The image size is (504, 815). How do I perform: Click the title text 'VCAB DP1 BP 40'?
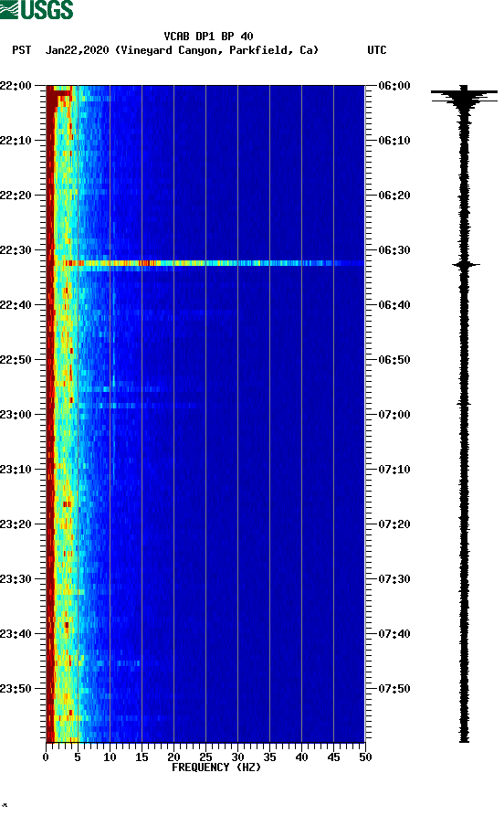coord(208,37)
